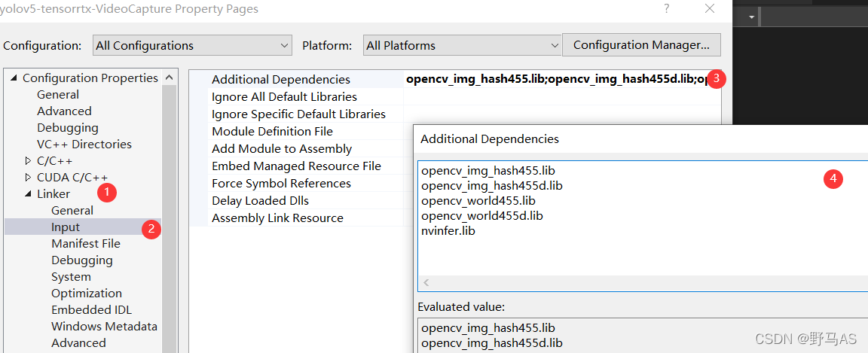Click the tree scrollbar up arrow
The height and width of the screenshot is (353, 868).
(170, 78)
